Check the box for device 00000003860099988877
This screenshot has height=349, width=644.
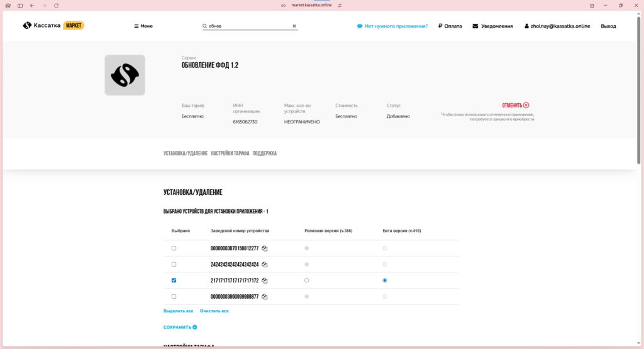(x=174, y=296)
